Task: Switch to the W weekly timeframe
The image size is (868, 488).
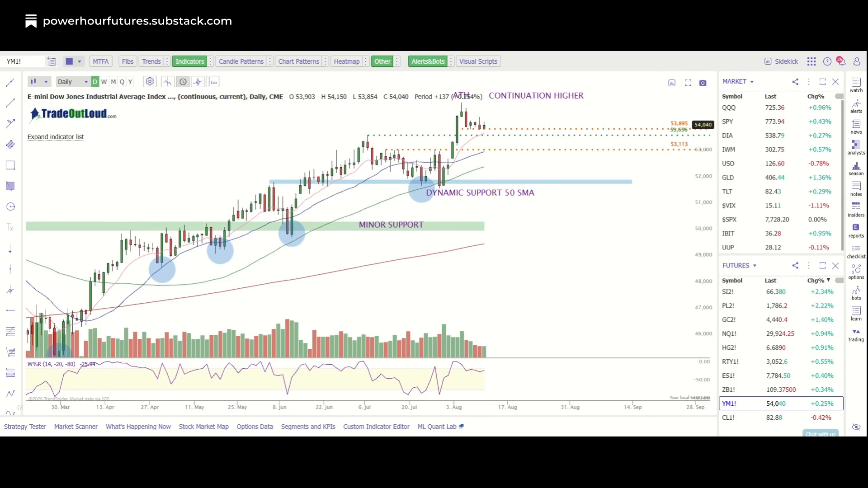Action: [104, 82]
